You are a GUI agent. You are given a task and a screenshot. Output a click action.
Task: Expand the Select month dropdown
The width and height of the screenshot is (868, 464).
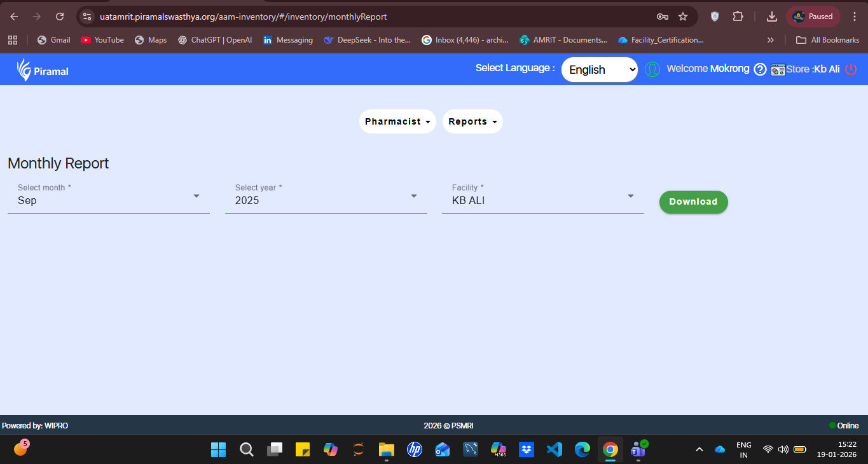click(x=108, y=196)
